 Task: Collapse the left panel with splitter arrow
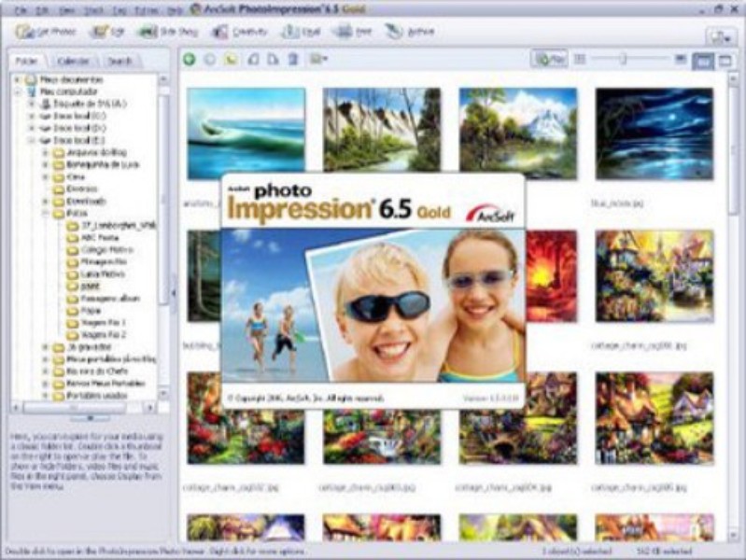pos(174,293)
